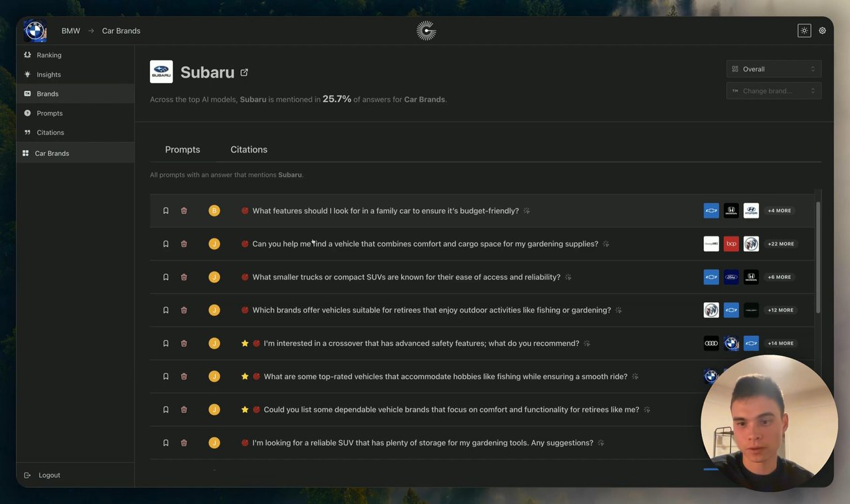This screenshot has height=504, width=850.
Task: Bookmark the crossover advanced safety features prompt
Action: pyautogui.click(x=166, y=343)
